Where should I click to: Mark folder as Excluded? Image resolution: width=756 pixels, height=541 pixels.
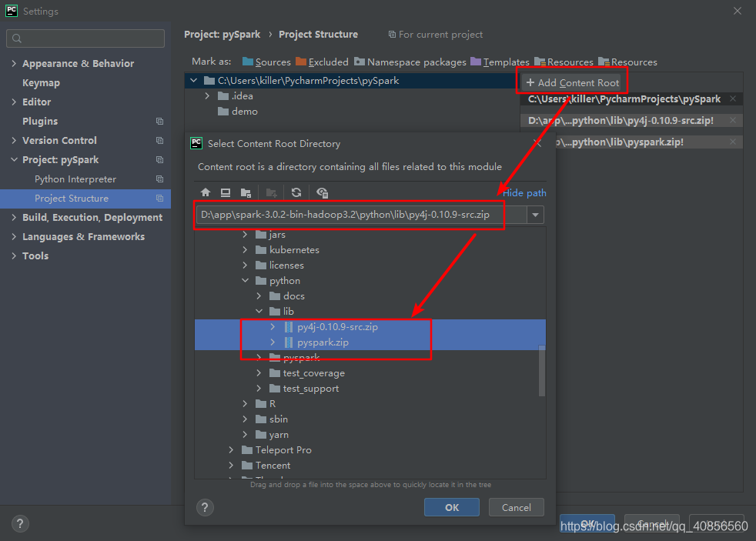click(x=322, y=62)
